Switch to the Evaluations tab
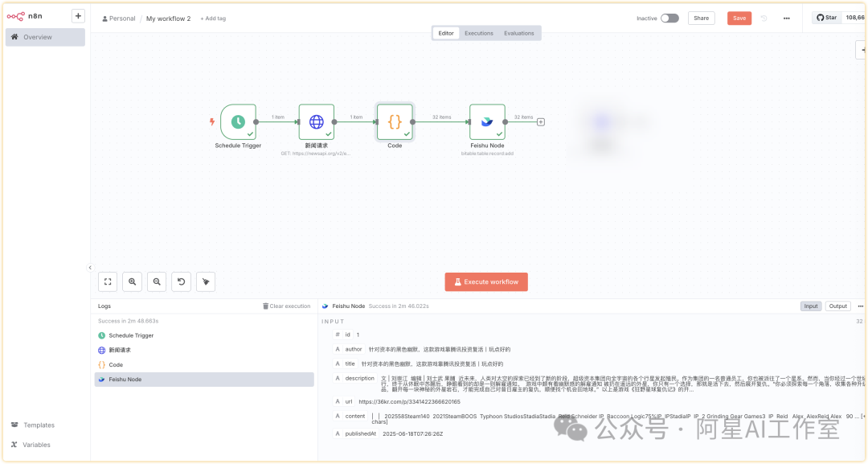 [x=518, y=33]
